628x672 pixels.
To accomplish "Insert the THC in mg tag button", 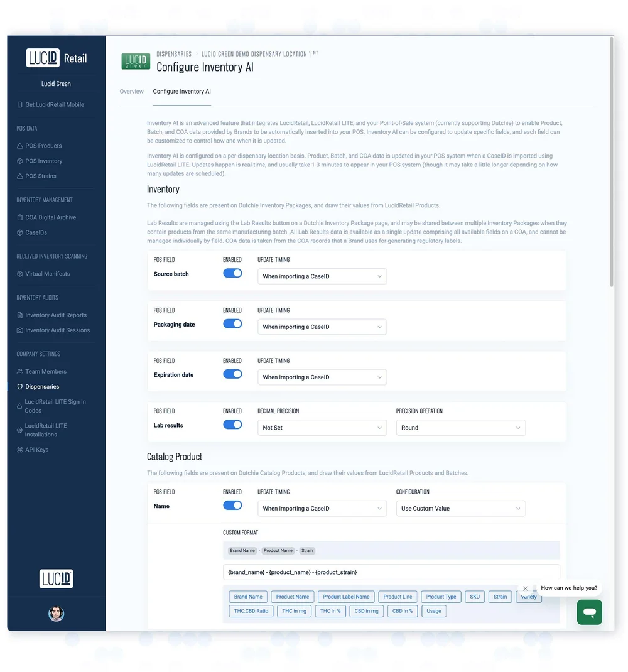I will [x=294, y=611].
